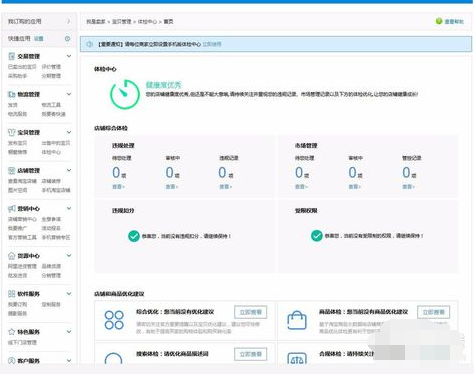Click 立即使用 link in the blue notice
Image resolution: width=474 pixels, height=377 pixels.
coord(212,44)
